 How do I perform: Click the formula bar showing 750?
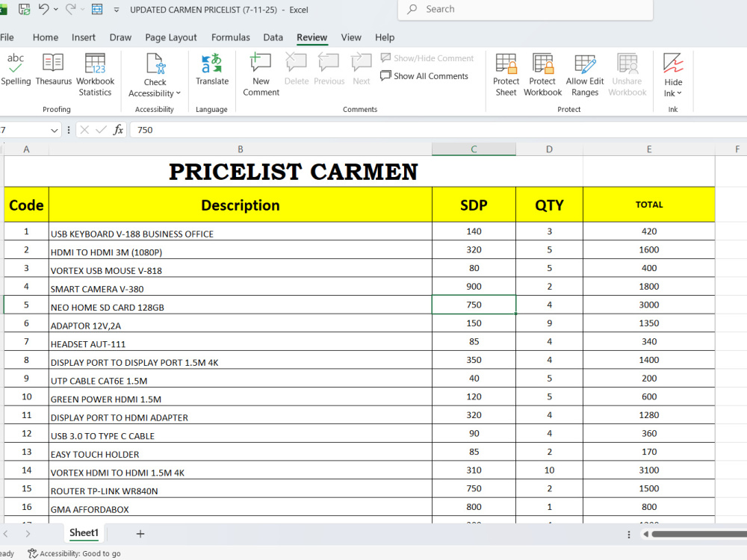pos(438,129)
